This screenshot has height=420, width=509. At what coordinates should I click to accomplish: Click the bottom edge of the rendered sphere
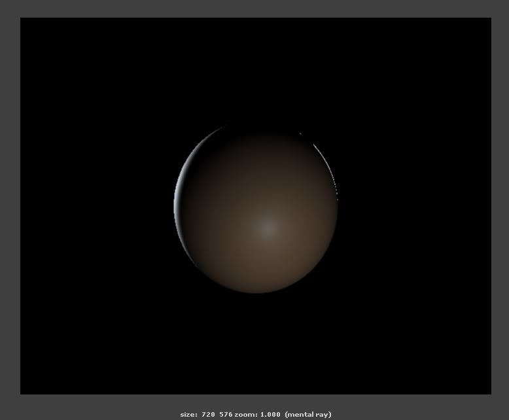(x=256, y=290)
